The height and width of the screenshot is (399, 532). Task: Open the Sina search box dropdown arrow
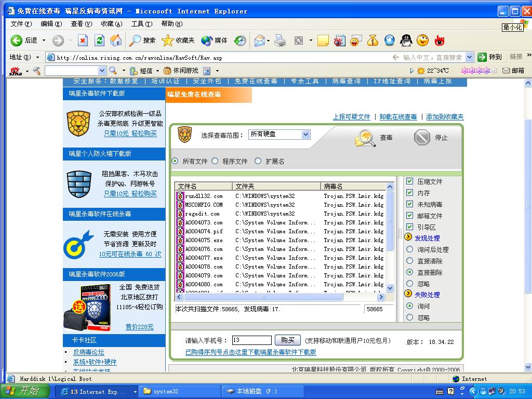click(x=102, y=71)
